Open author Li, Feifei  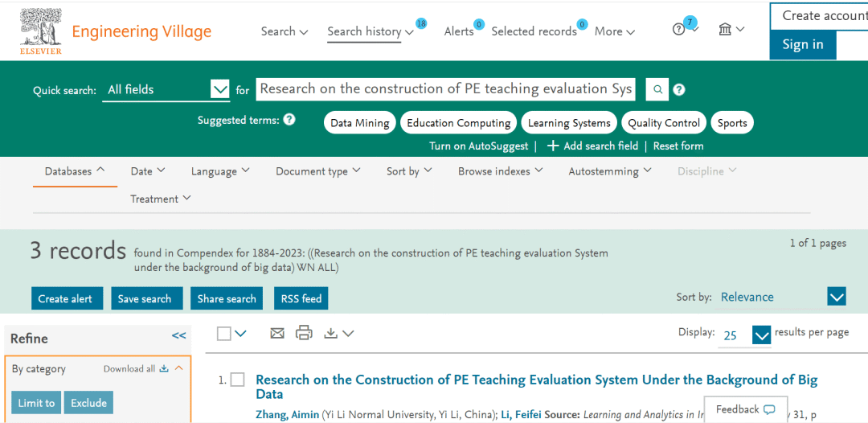(x=522, y=415)
